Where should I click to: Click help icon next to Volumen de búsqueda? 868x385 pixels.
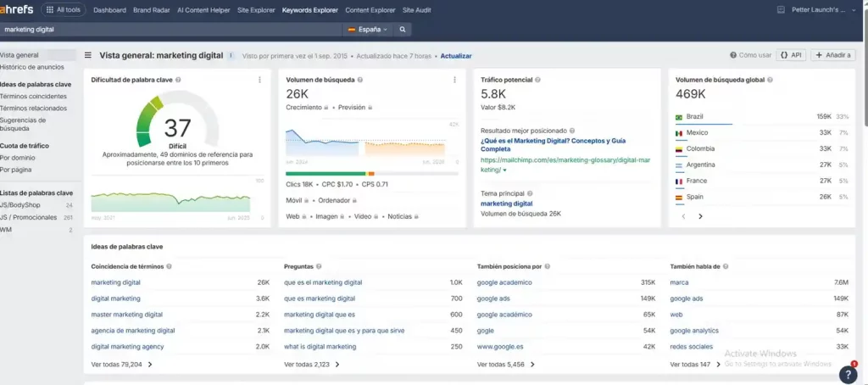tap(360, 80)
